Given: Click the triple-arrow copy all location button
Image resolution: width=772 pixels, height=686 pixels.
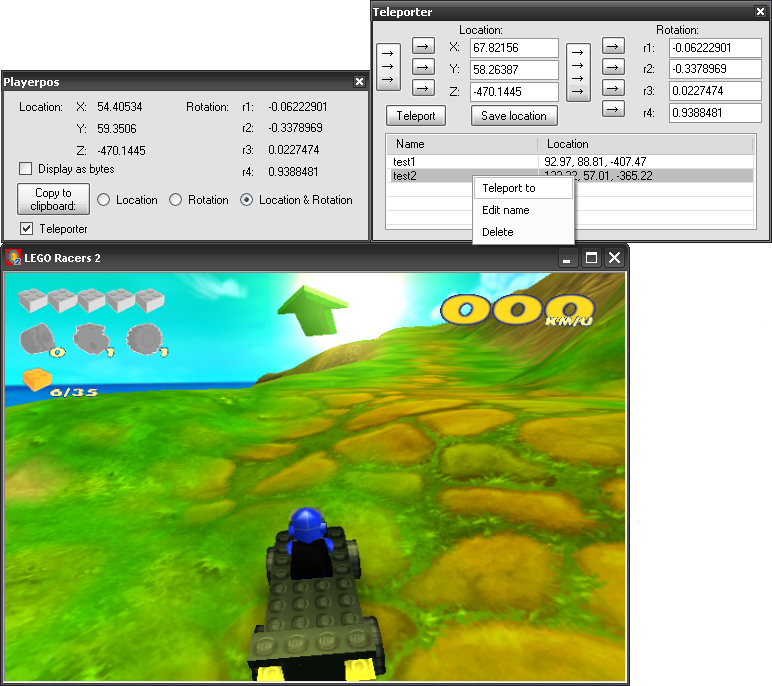Looking at the screenshot, I should click(x=388, y=67).
